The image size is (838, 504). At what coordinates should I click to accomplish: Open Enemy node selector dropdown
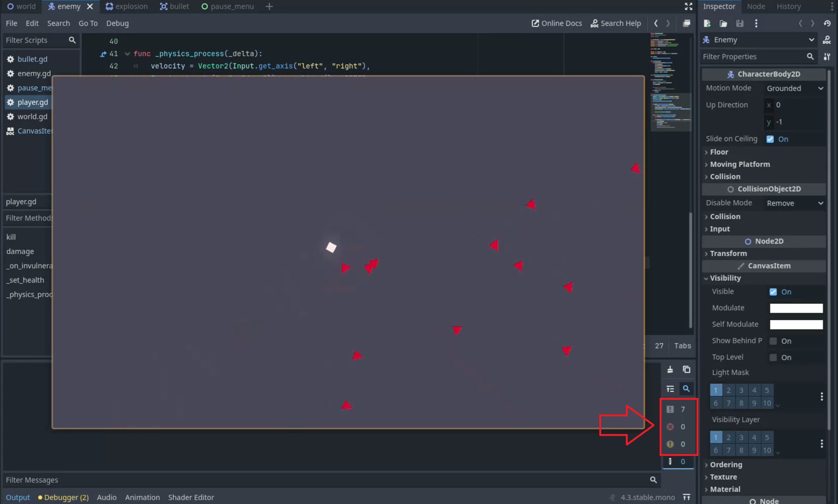759,40
